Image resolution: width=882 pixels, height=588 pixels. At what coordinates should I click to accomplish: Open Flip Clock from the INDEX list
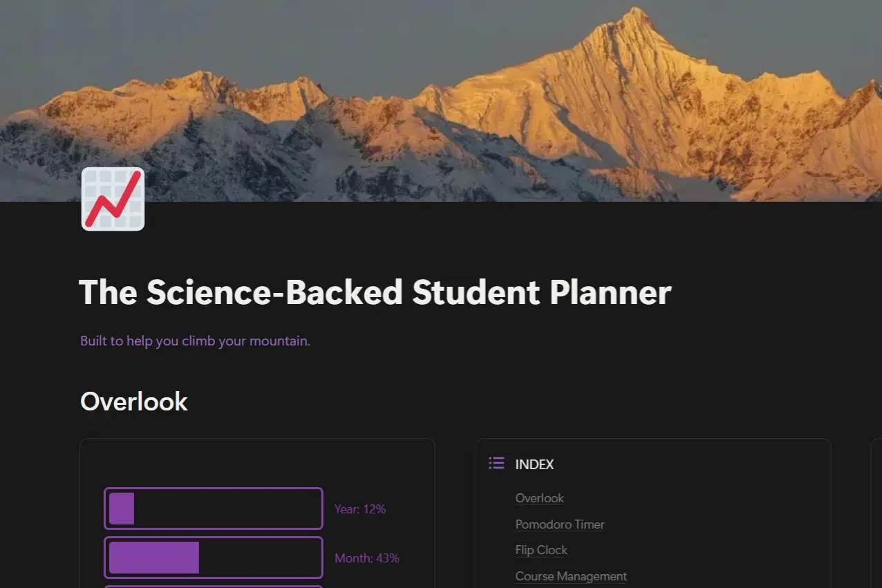(x=541, y=549)
